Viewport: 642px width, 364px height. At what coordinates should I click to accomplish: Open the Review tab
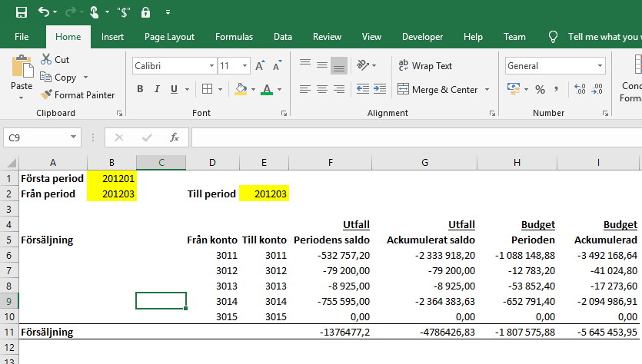[327, 37]
